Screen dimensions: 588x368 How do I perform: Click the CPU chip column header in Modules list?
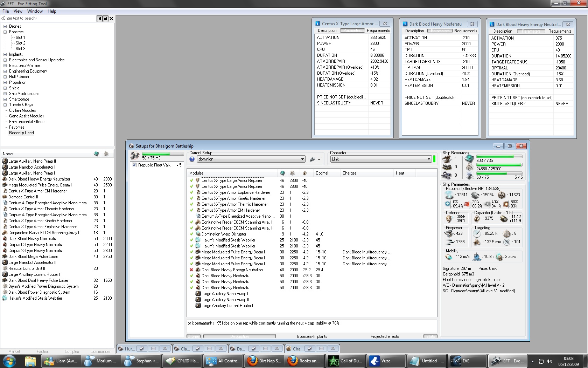click(282, 173)
